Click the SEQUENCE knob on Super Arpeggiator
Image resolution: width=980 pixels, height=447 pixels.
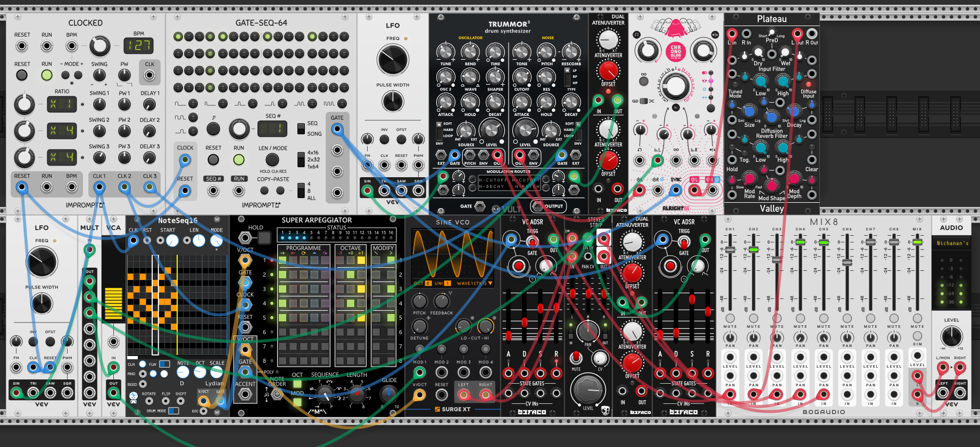[x=325, y=393]
